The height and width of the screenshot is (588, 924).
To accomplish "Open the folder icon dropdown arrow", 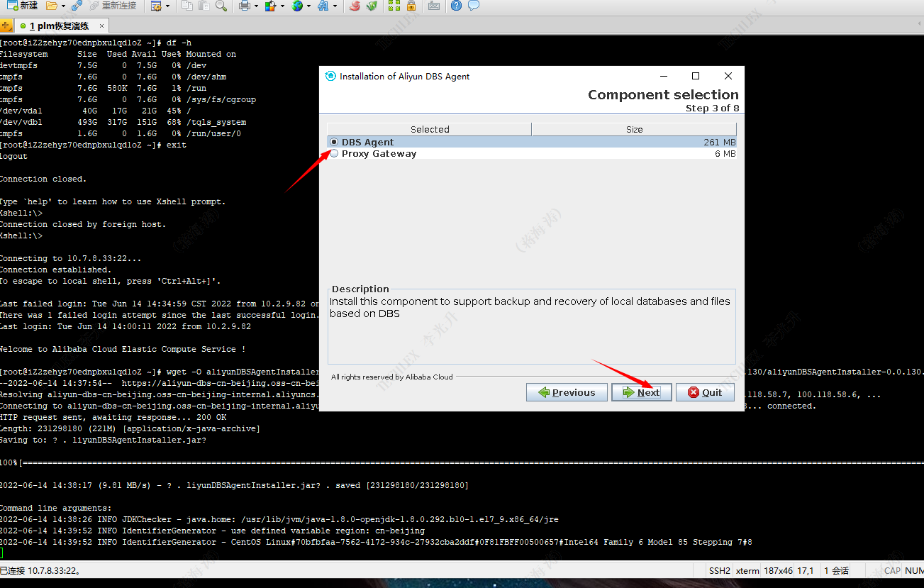I will pyautogui.click(x=63, y=6).
